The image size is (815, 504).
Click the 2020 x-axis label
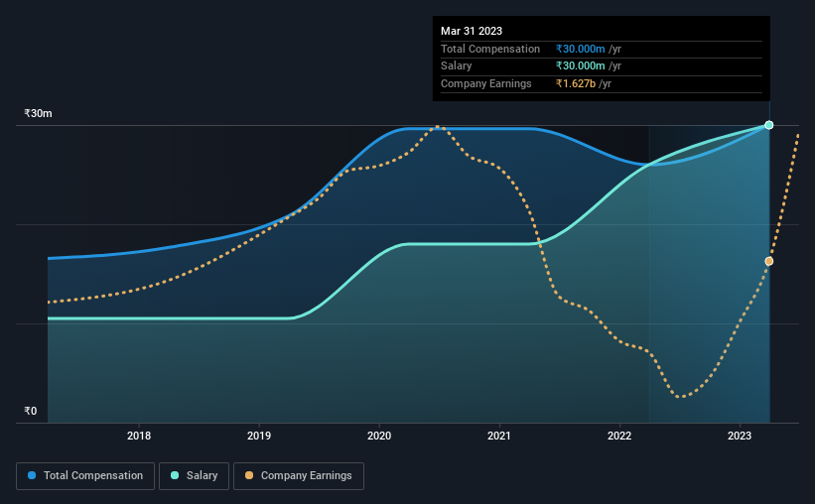point(379,436)
